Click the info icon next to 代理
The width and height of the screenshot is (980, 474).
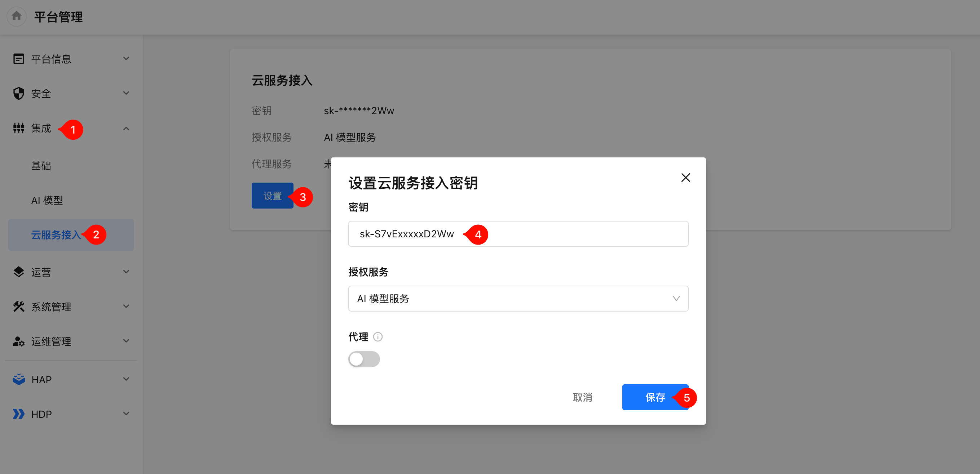pyautogui.click(x=378, y=337)
